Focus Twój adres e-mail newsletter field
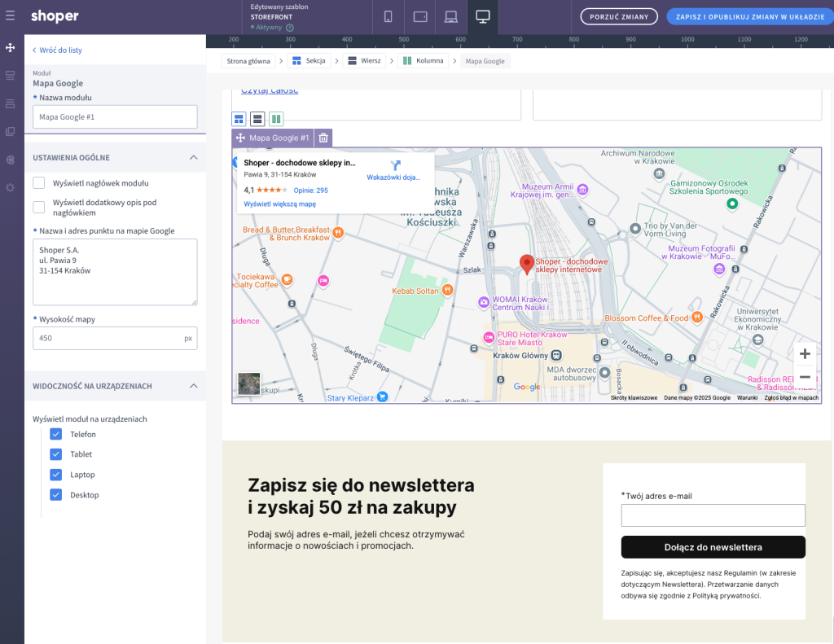Screen dimensions: 834x644 (x=713, y=515)
